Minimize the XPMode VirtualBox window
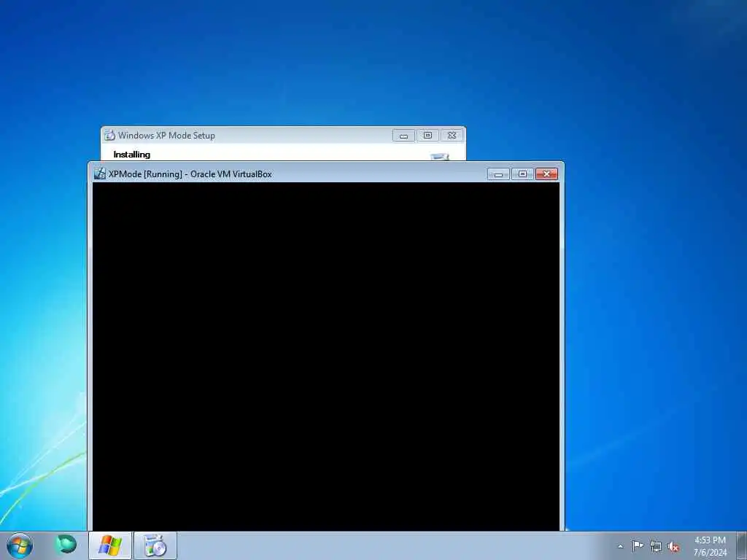 [498, 174]
